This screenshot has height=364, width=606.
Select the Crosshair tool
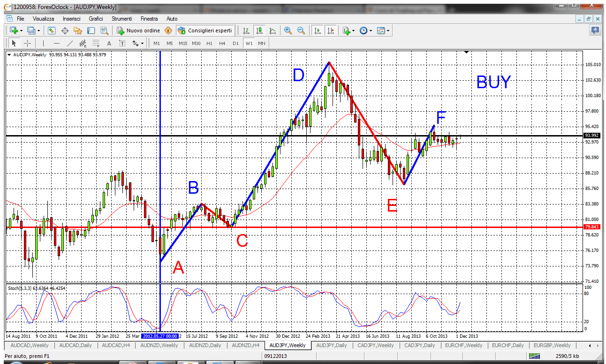click(27, 43)
